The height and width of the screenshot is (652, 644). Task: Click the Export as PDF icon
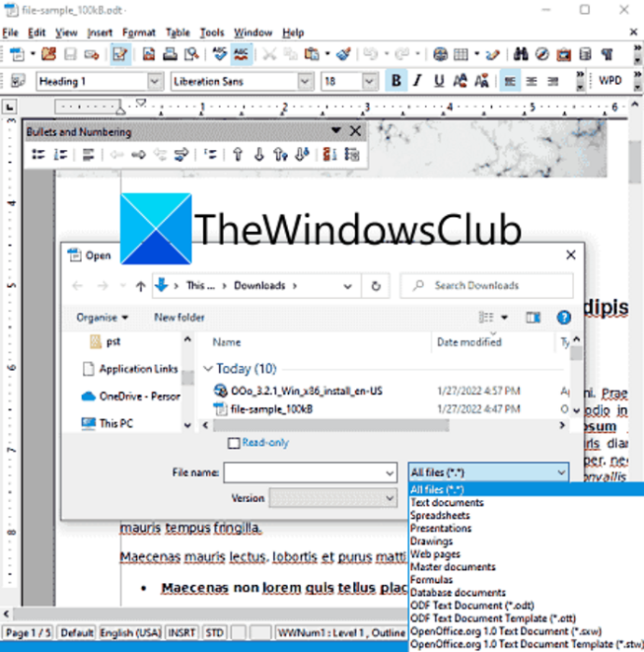[148, 54]
